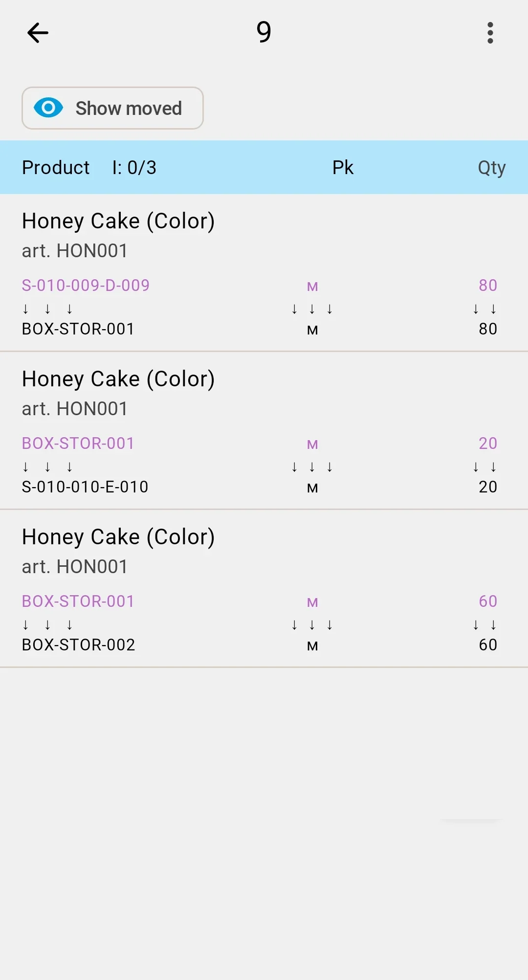
Task: Click the Qty column header
Action: (x=491, y=168)
